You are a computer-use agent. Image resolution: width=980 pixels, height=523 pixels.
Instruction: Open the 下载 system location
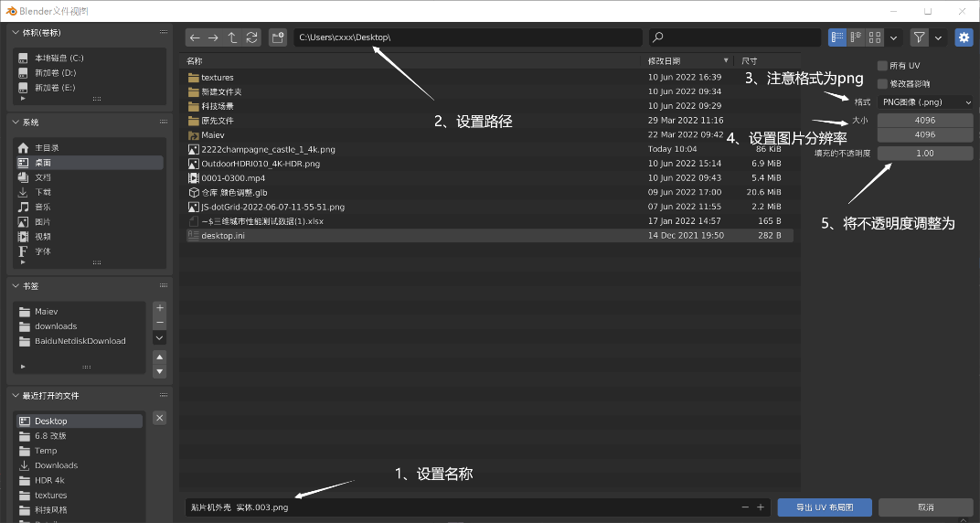(x=90, y=192)
